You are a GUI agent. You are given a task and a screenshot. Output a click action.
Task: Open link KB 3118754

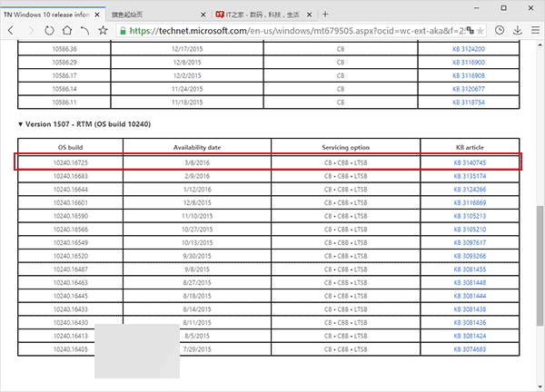coord(469,103)
